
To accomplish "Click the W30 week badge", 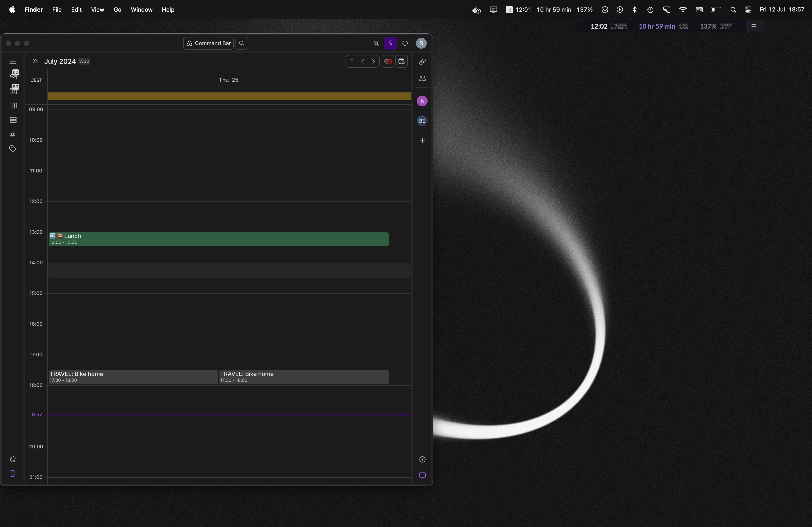I will tap(84, 61).
